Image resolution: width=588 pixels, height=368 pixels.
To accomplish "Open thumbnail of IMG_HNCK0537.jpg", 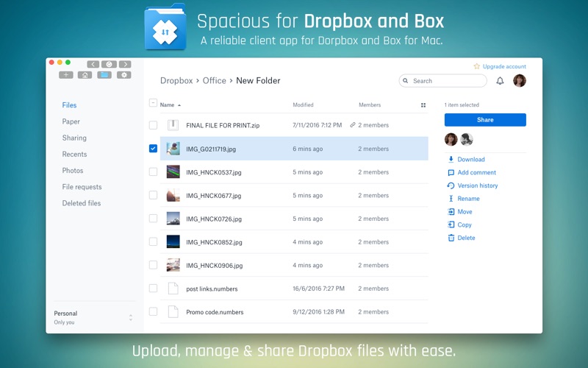I will [173, 172].
